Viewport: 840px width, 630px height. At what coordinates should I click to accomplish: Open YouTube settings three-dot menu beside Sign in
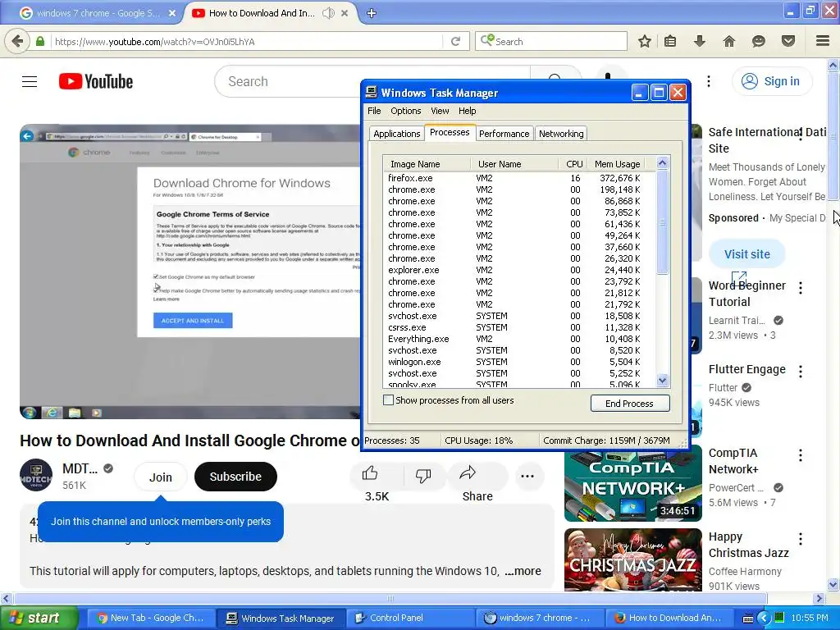click(x=709, y=81)
